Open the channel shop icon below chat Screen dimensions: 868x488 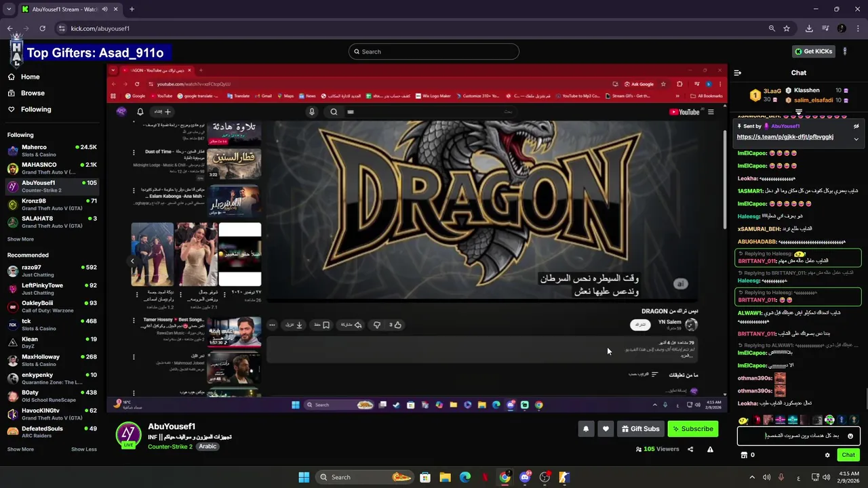tap(744, 455)
